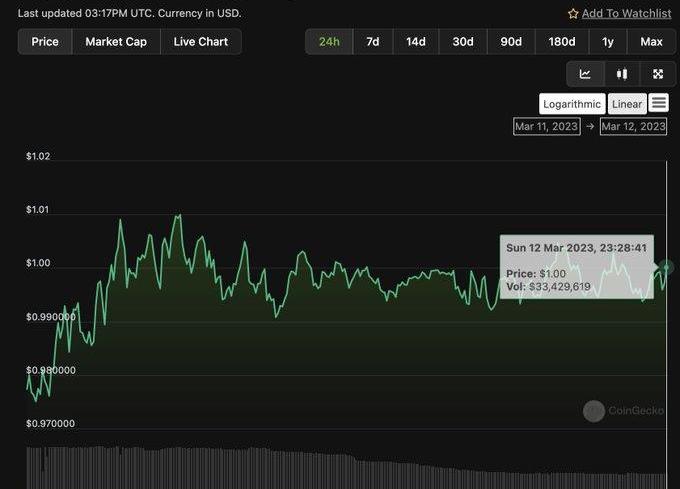Screen dimensions: 680x489
Task: Click the watchlist star icon
Action: pos(573,14)
